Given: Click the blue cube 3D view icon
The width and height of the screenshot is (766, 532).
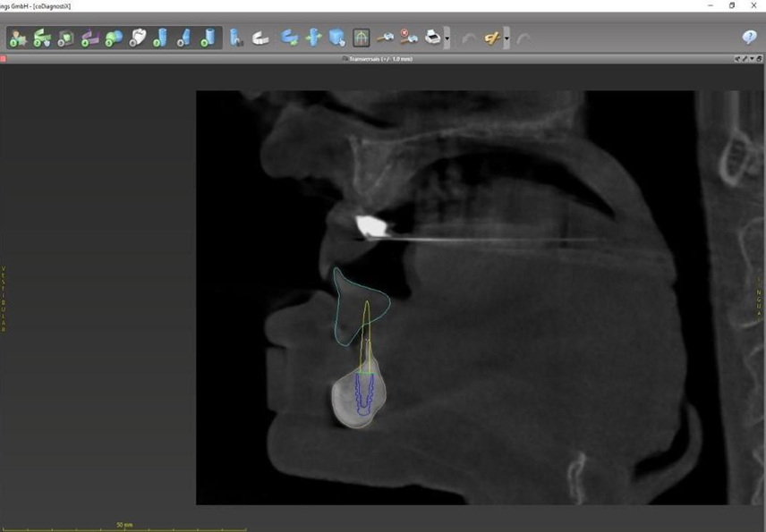Looking at the screenshot, I should pos(336,38).
